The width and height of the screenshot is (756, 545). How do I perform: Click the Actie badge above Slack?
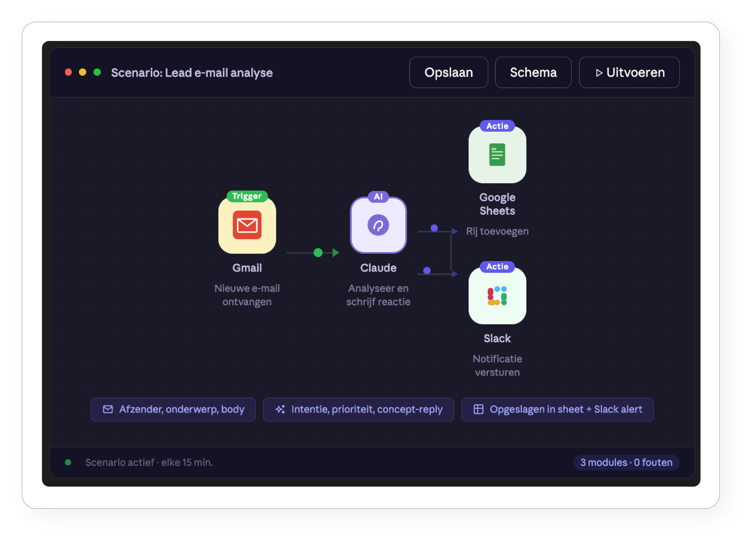point(497,267)
